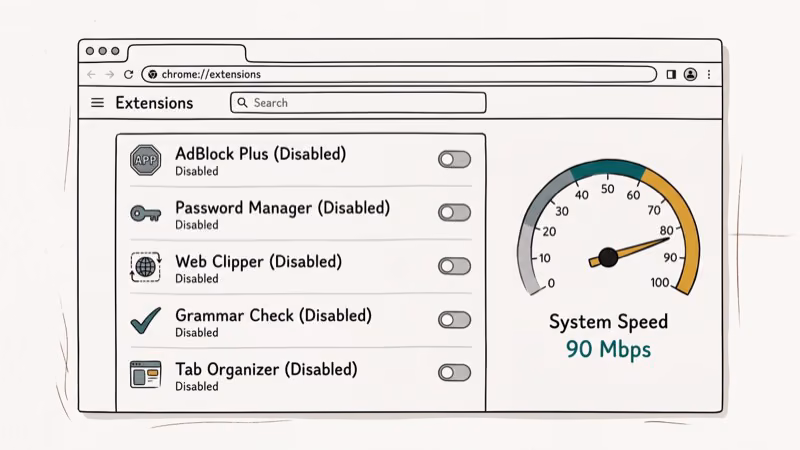Click the AdBlock Plus APP octagon icon

click(x=145, y=160)
